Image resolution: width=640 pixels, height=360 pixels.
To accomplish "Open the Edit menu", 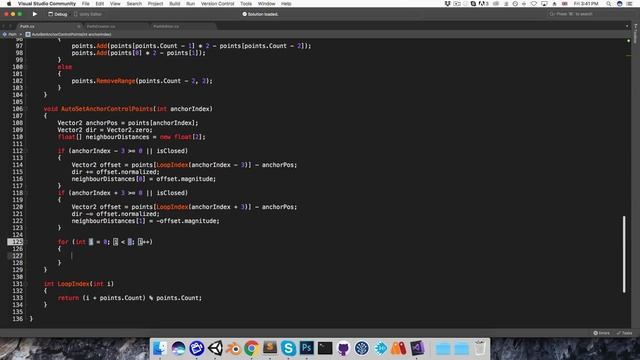I will [x=100, y=4].
